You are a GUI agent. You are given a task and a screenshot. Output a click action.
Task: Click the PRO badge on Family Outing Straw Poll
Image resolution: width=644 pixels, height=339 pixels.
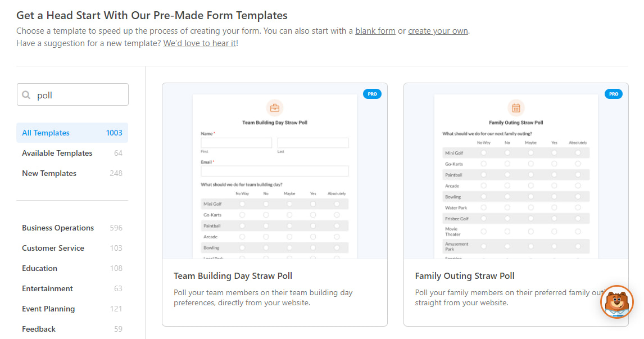click(614, 94)
